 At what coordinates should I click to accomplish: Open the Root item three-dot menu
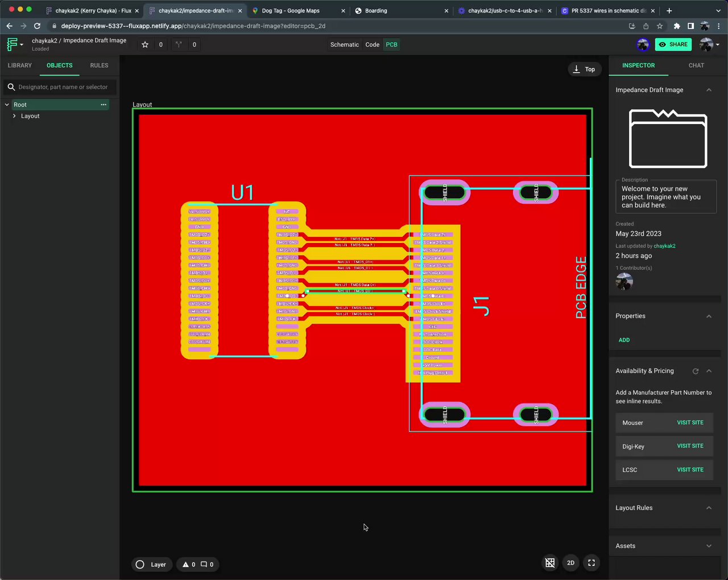point(104,105)
